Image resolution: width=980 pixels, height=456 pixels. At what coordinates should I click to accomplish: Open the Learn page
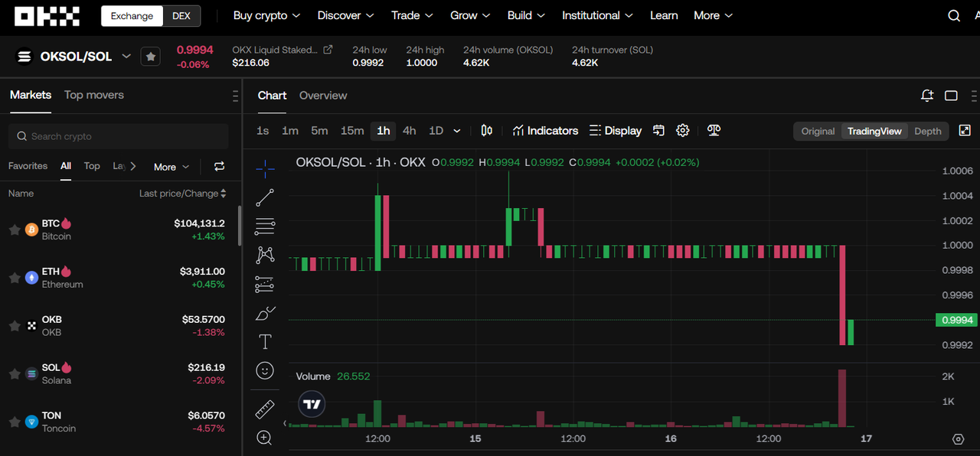[x=664, y=15]
